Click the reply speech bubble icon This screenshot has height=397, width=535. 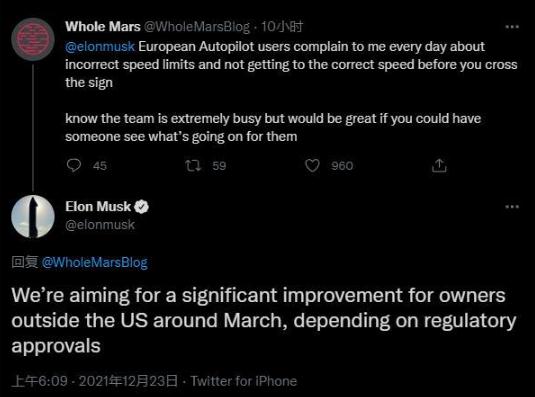point(74,165)
